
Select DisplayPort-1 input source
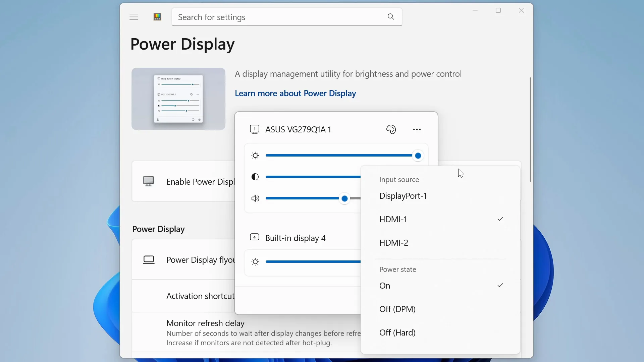pyautogui.click(x=440, y=196)
